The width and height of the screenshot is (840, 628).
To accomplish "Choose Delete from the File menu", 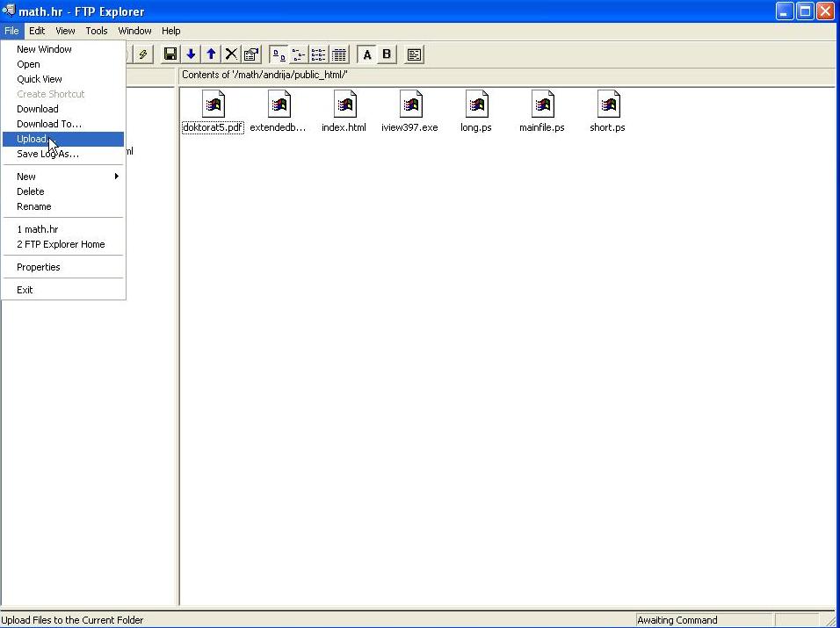I will click(x=63, y=191).
